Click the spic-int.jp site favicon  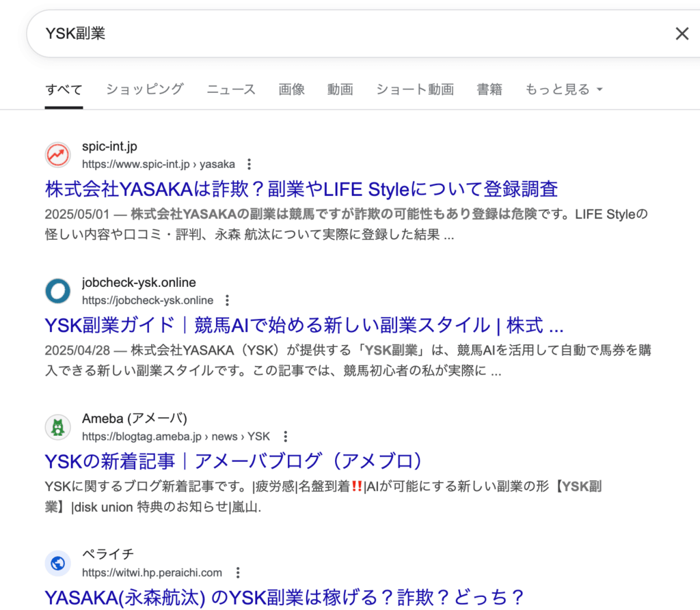click(58, 155)
